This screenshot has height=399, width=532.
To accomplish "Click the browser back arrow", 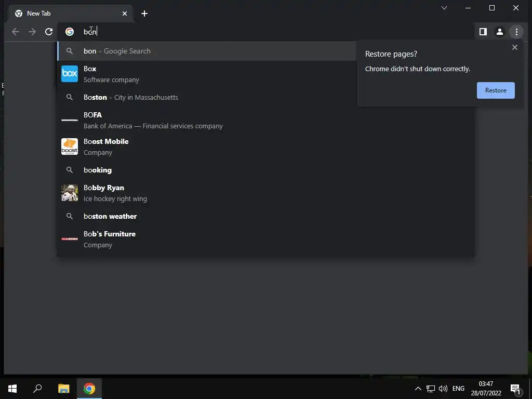I will 15,32.
